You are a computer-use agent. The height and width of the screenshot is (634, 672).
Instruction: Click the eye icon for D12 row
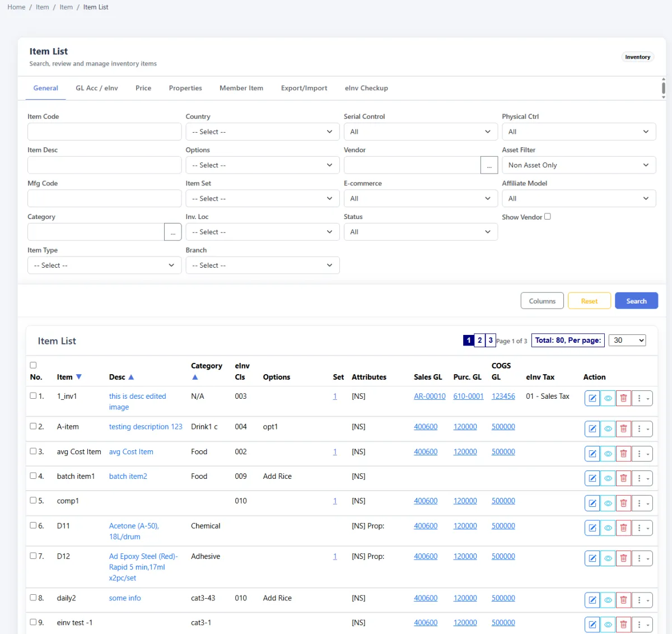pos(608,558)
